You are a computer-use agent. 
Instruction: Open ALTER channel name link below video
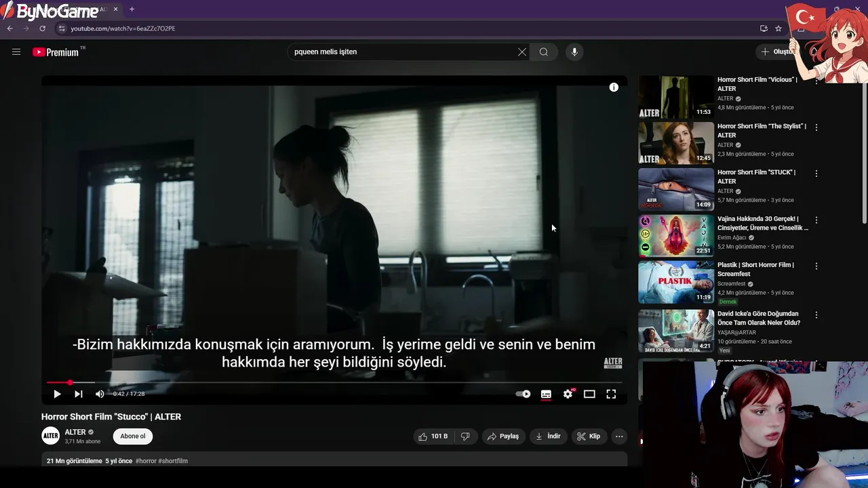(x=75, y=432)
